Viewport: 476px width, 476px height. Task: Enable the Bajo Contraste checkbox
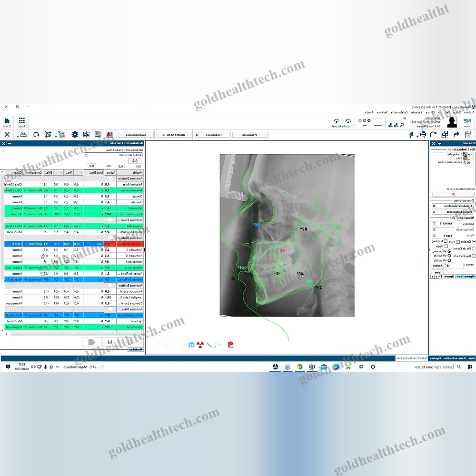(x=473, y=256)
